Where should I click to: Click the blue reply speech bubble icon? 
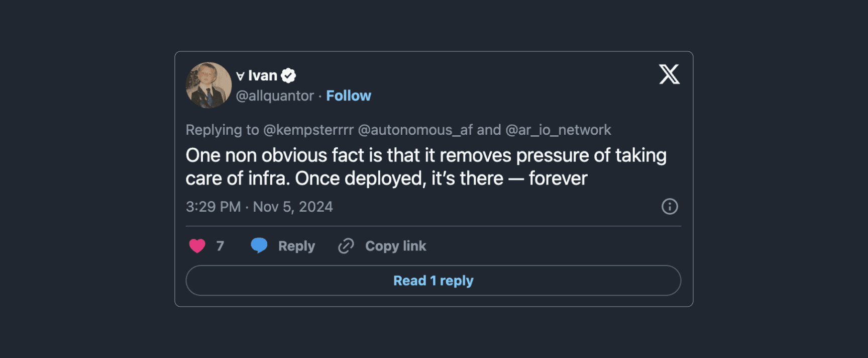259,245
